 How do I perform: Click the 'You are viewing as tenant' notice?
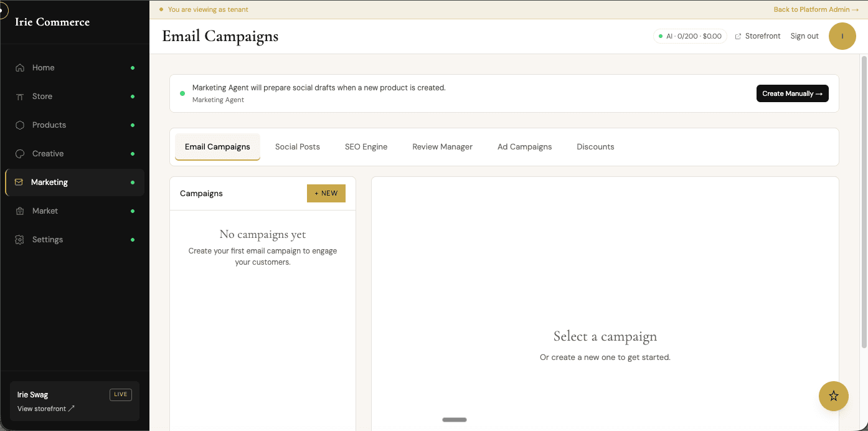[208, 9]
